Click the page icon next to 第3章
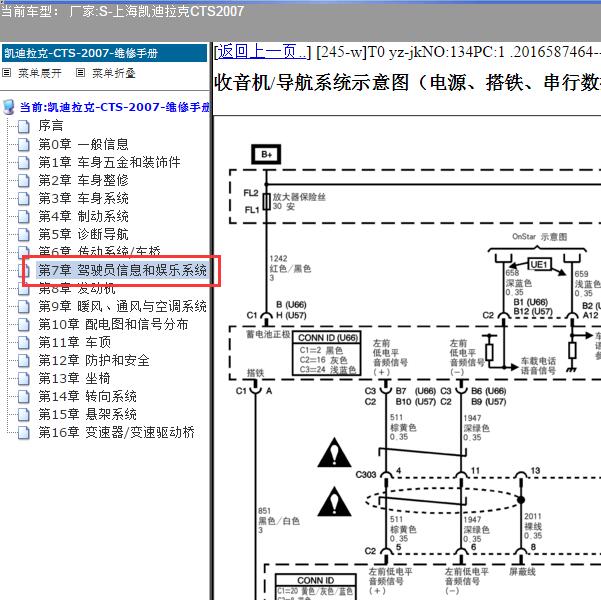 [24, 199]
